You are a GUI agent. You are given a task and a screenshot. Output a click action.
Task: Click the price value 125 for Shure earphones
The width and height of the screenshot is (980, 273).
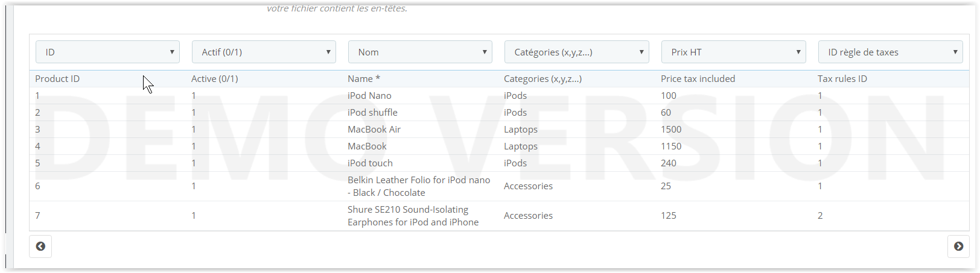pyautogui.click(x=669, y=216)
